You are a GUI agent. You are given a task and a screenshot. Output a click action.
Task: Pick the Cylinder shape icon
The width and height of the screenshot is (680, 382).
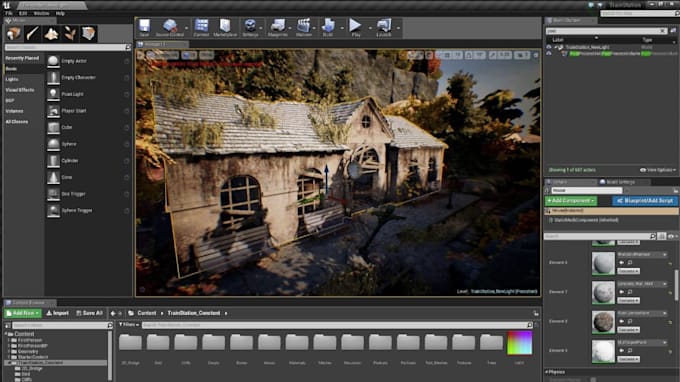(53, 161)
